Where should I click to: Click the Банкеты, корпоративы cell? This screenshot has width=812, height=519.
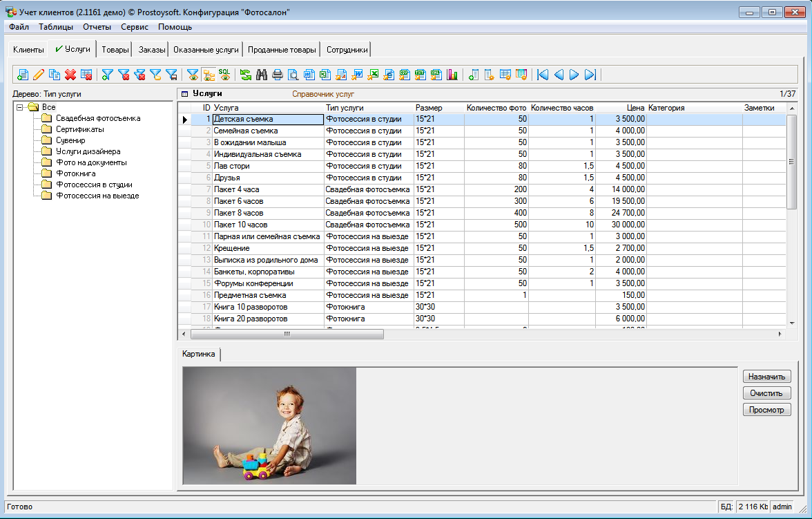[268, 272]
